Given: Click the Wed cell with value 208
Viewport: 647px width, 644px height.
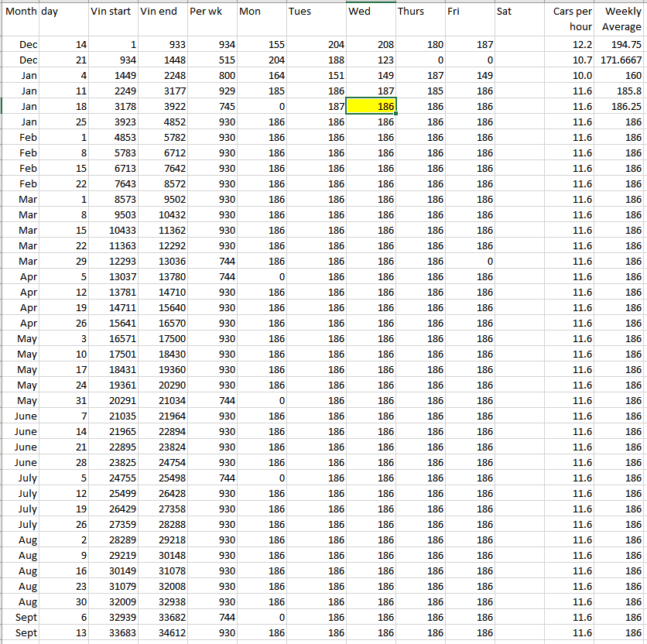Looking at the screenshot, I should click(x=371, y=45).
